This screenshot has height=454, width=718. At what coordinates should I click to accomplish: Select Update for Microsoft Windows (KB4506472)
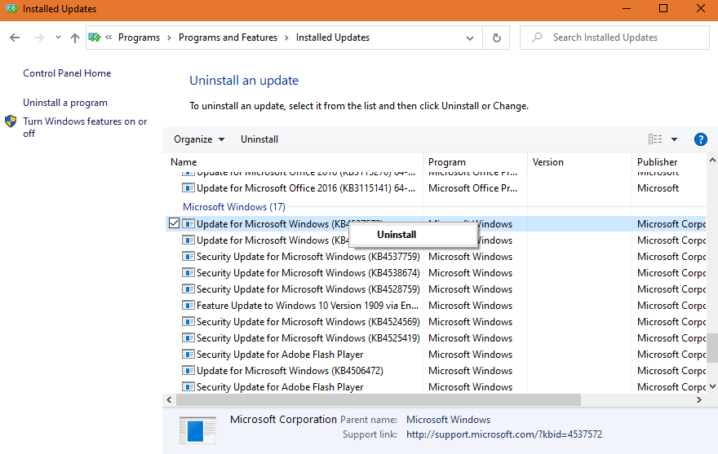tap(290, 371)
